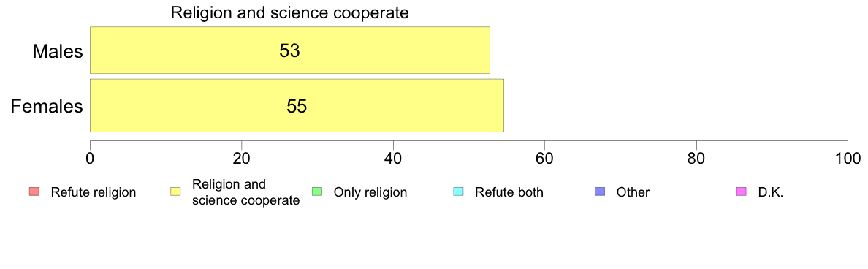Screen dimensions: 868x269
Task: Select the magenta D.K. legend swatch
Action: [741, 192]
